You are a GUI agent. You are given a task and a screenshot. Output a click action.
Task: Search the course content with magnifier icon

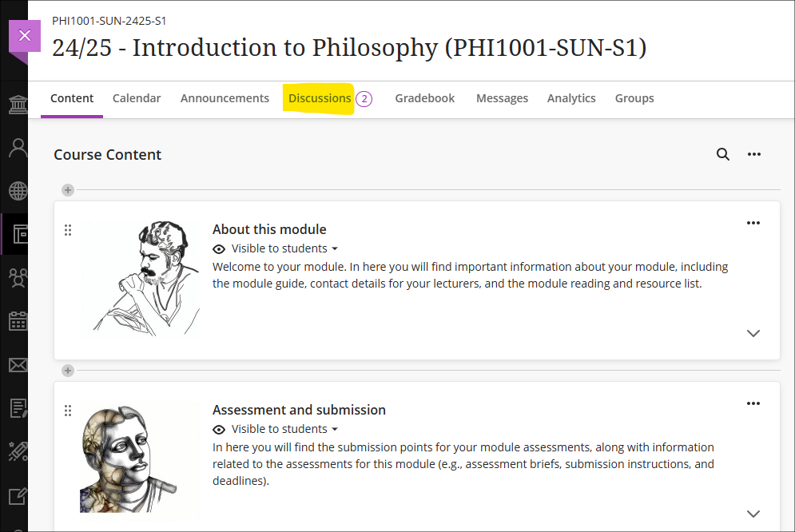click(x=723, y=154)
